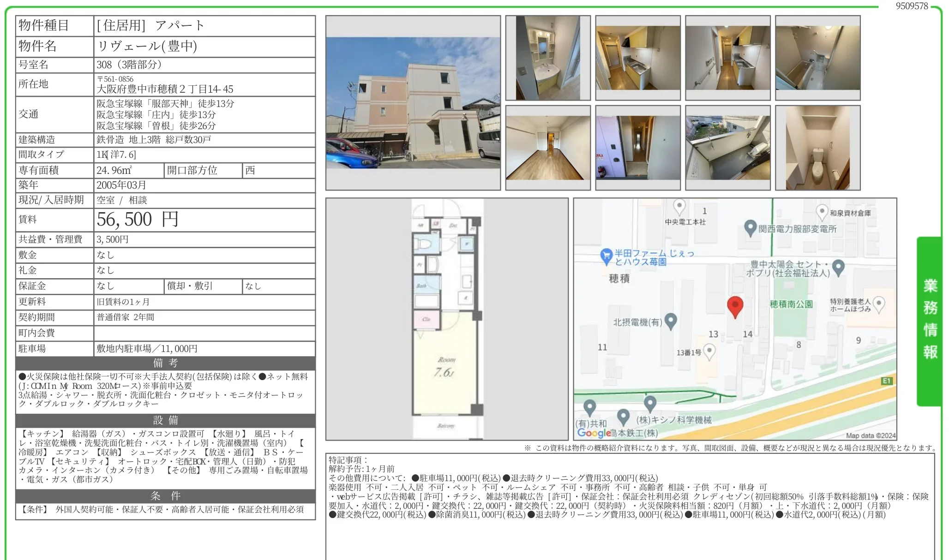Select structure text 鉄骨造 地上3階 総戸数30戸
This screenshot has height=560, width=949.
tap(154, 139)
